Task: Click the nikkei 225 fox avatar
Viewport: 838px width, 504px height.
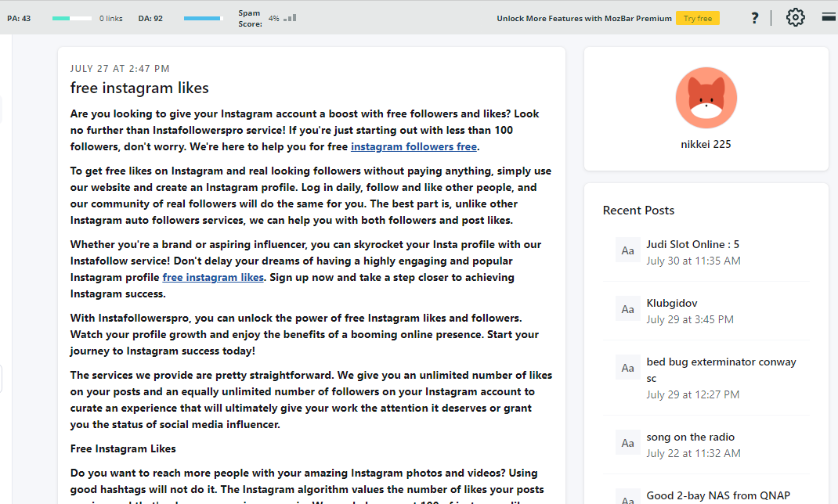Action: point(706,98)
